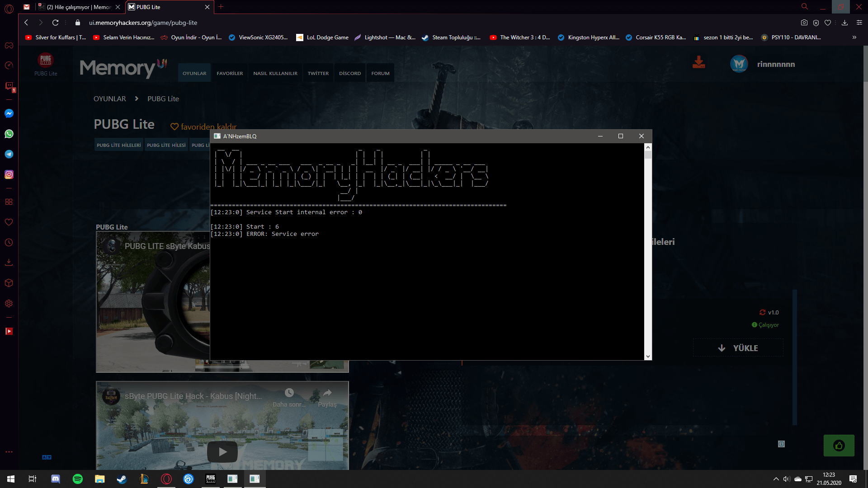
Task: Open bookmarks heart in the sidebar
Action: (x=9, y=222)
